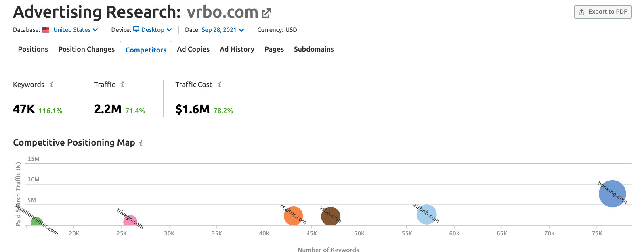The image size is (644, 252).
Task: Click the Paid Search Traffic axis label
Action: tap(18, 194)
